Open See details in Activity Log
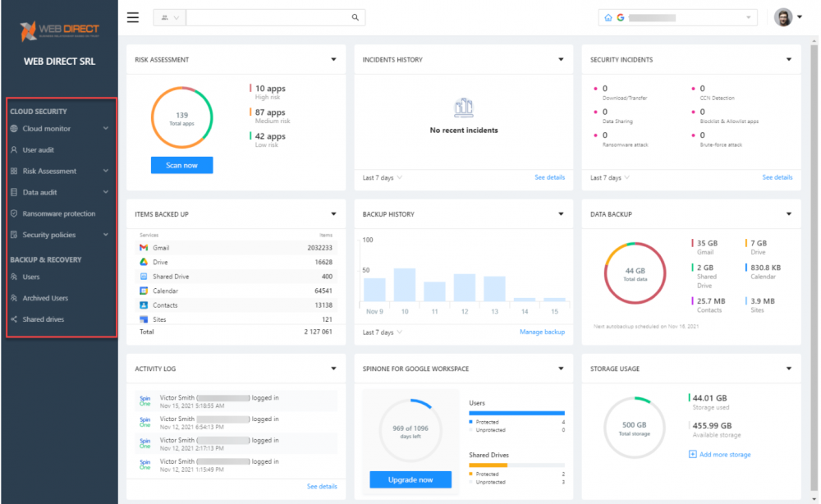Screen dimensions: 821x504 pyautogui.click(x=322, y=486)
